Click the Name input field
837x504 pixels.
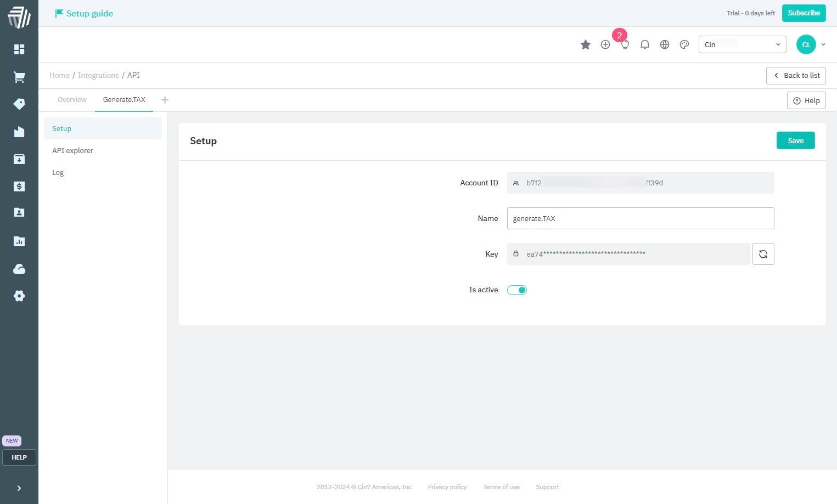(x=641, y=218)
